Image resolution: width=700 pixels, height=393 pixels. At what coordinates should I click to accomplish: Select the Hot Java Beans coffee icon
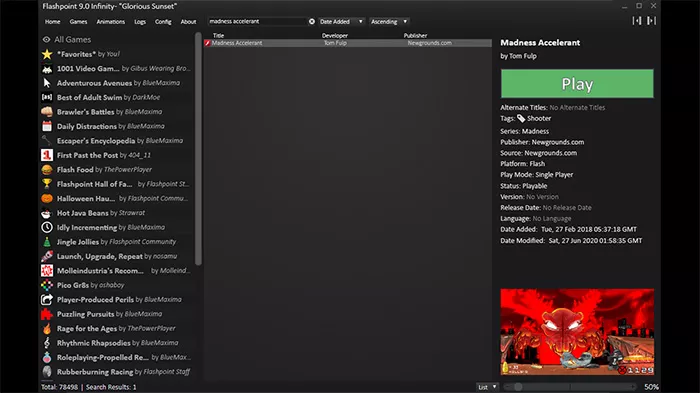pyautogui.click(x=47, y=213)
